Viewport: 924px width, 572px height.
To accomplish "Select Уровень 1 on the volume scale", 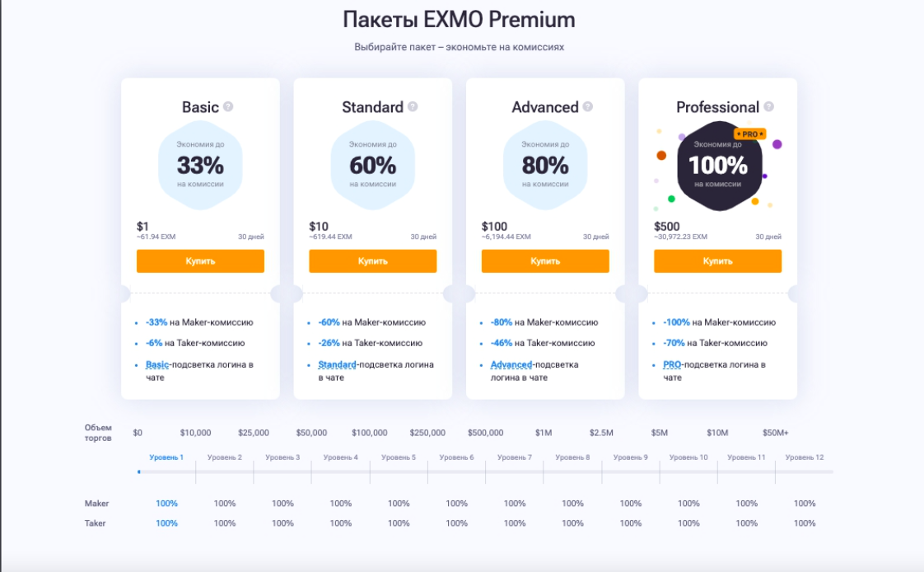I will pos(166,457).
